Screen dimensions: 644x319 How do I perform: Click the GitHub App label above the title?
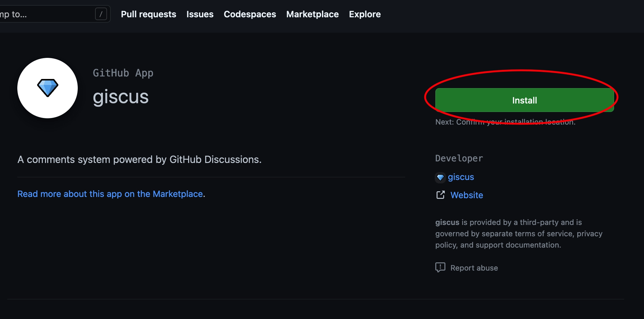pos(123,73)
